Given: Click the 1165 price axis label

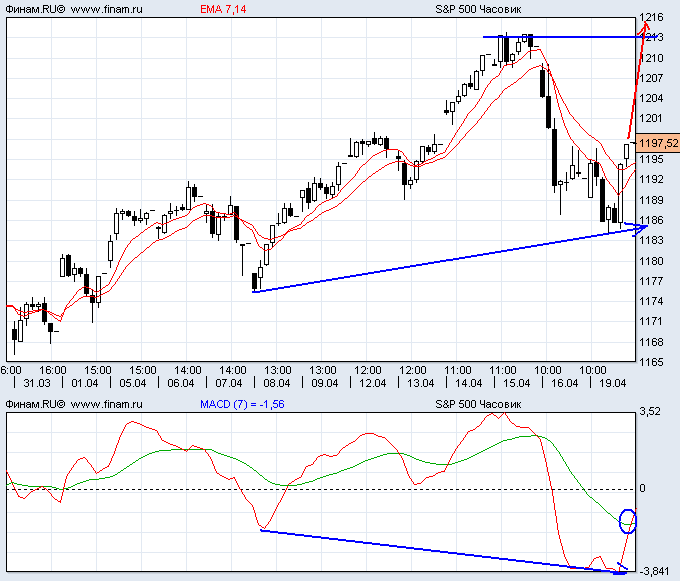Looking at the screenshot, I should click(x=651, y=362).
